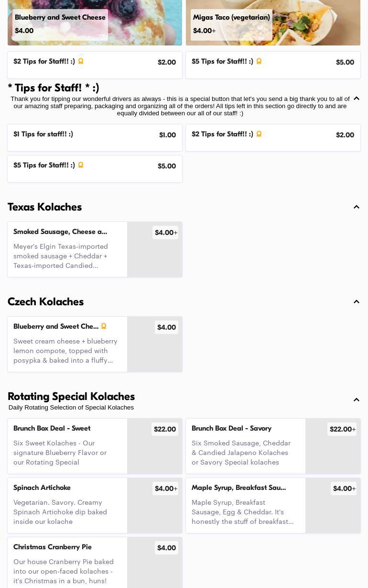Click $4.00+ price on Spinach Artichoke
The width and height of the screenshot is (368, 588).
(165, 488)
